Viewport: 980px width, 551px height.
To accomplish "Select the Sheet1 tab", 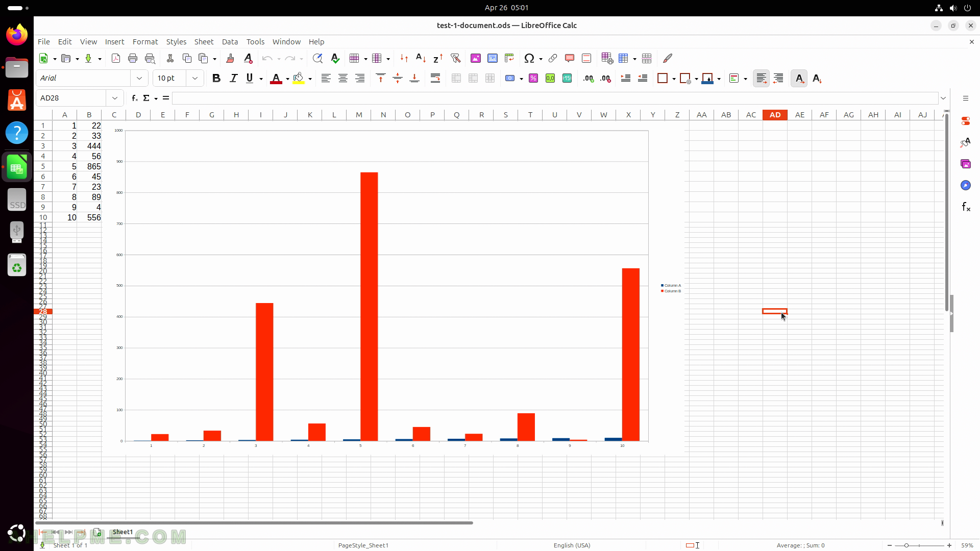I will point(122,532).
